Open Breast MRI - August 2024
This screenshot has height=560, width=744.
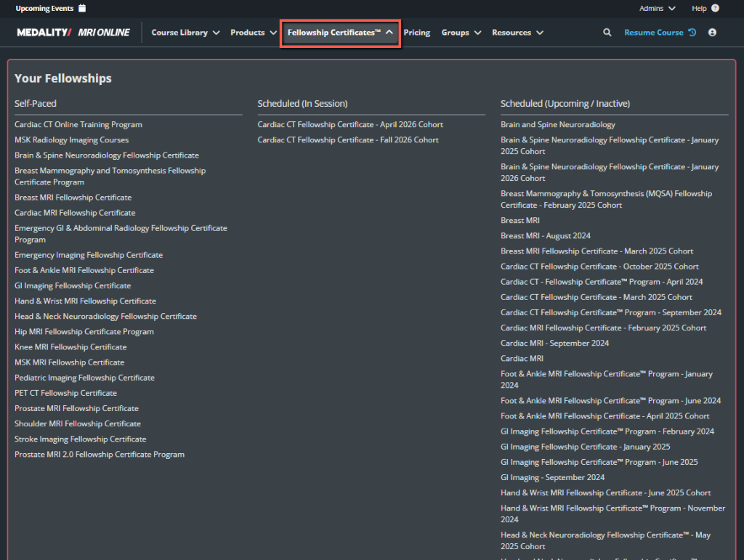(546, 235)
